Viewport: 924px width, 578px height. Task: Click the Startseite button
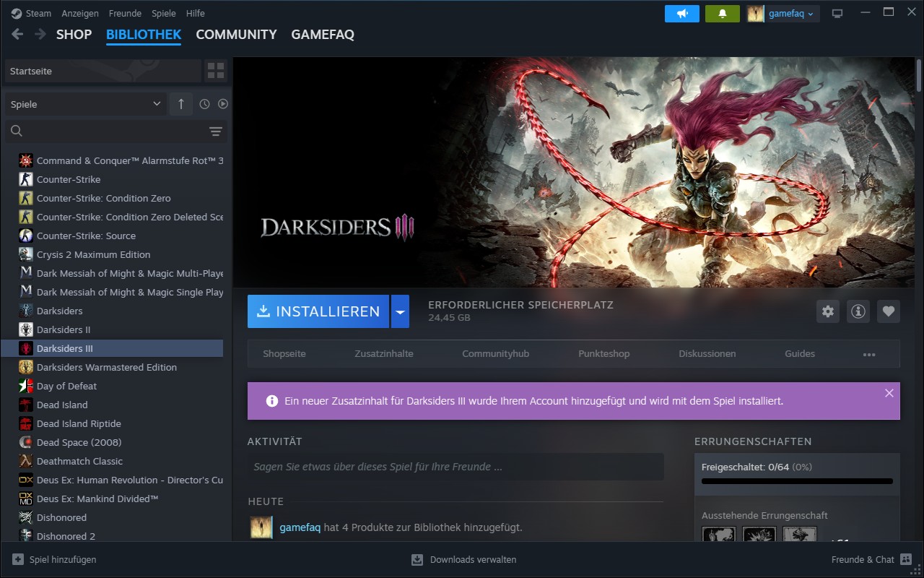[x=103, y=71]
